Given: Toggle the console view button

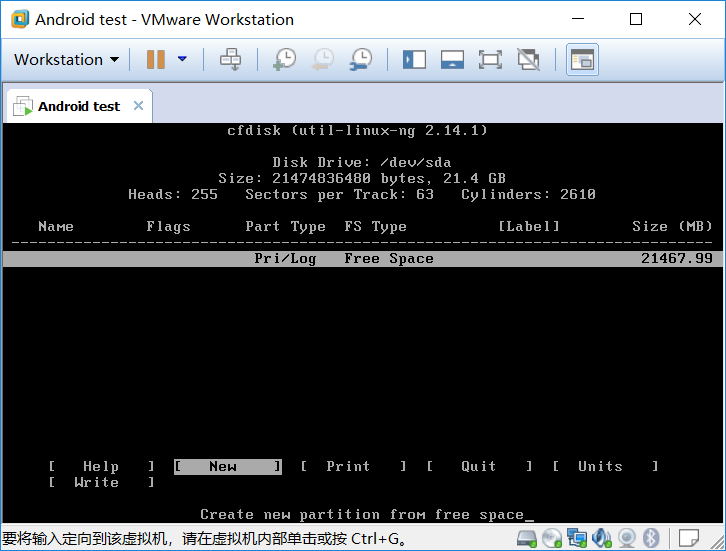Looking at the screenshot, I should pyautogui.click(x=582, y=60).
